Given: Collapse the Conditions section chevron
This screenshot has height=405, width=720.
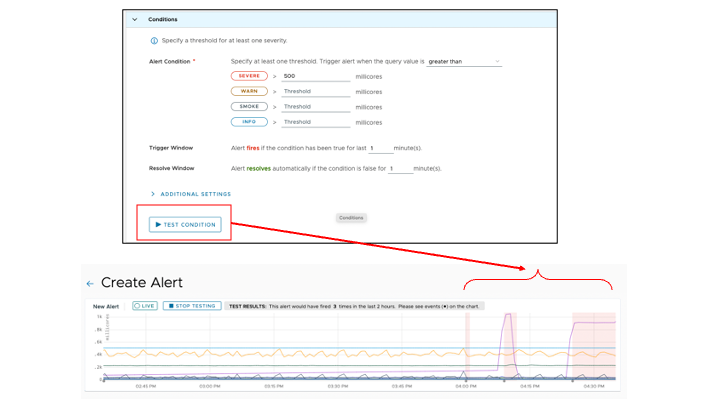Looking at the screenshot, I should click(x=135, y=19).
